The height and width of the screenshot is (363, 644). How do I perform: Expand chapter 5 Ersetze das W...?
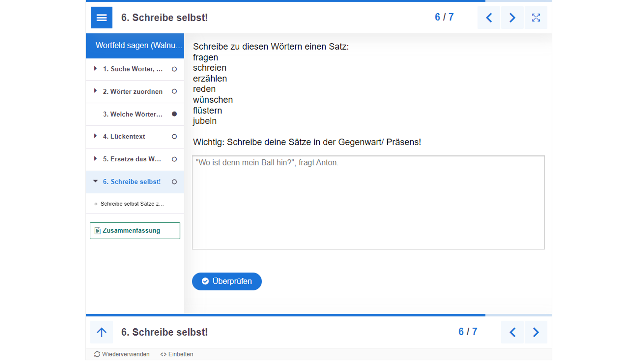coord(95,159)
